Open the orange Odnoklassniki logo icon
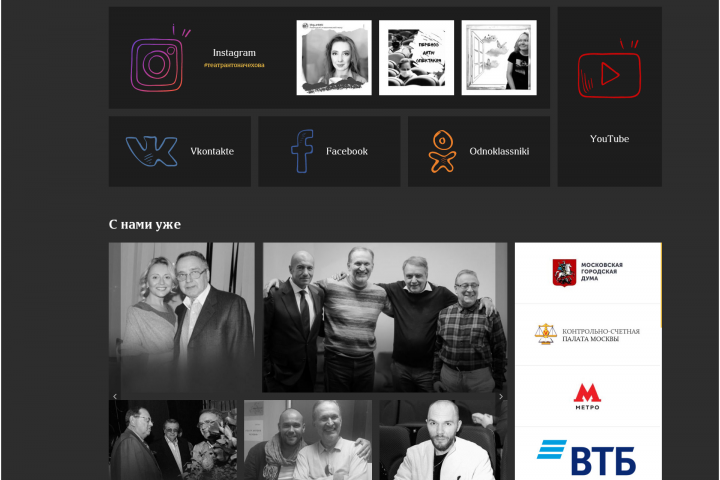 442,151
